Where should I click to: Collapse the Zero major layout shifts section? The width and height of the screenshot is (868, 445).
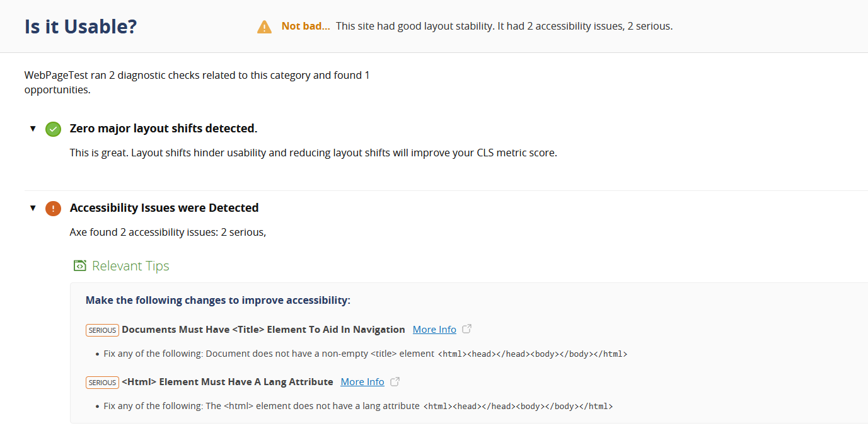point(33,129)
